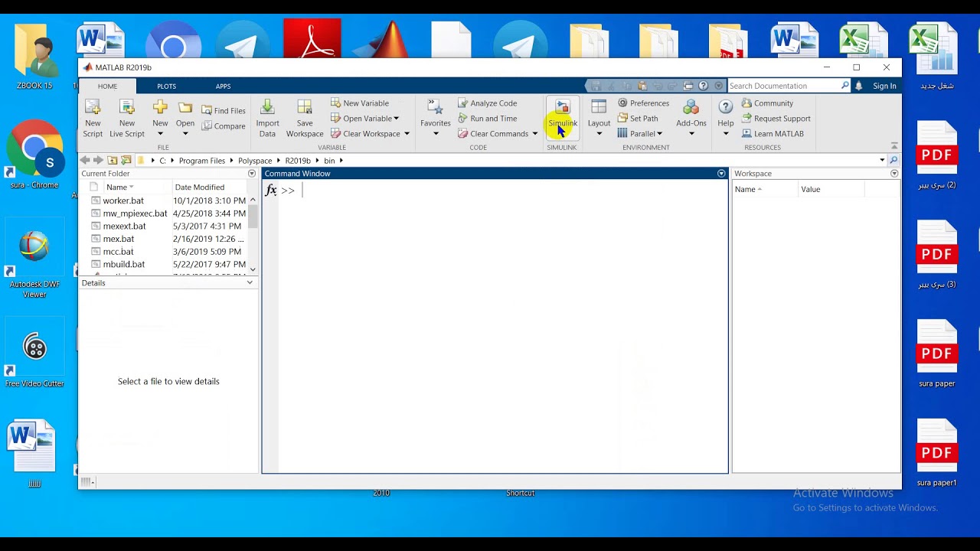Click the Open file folder icon
This screenshot has width=980, height=551.
[x=185, y=108]
